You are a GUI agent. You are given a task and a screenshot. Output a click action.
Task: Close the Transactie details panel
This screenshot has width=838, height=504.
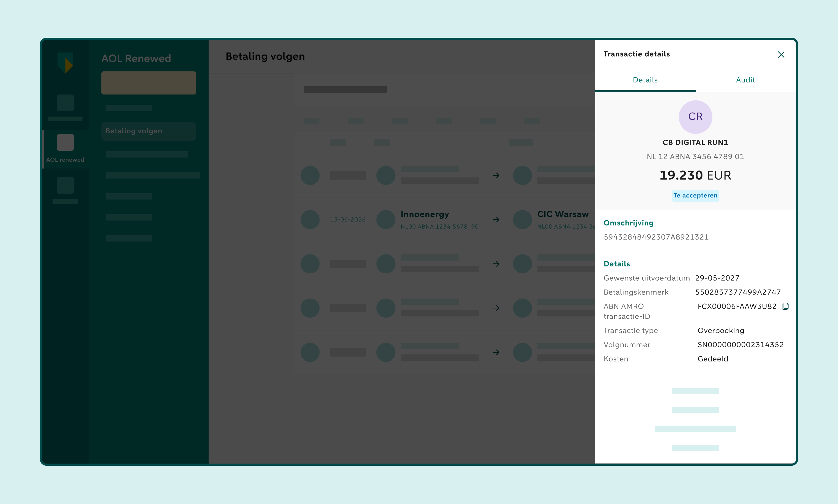click(x=781, y=55)
